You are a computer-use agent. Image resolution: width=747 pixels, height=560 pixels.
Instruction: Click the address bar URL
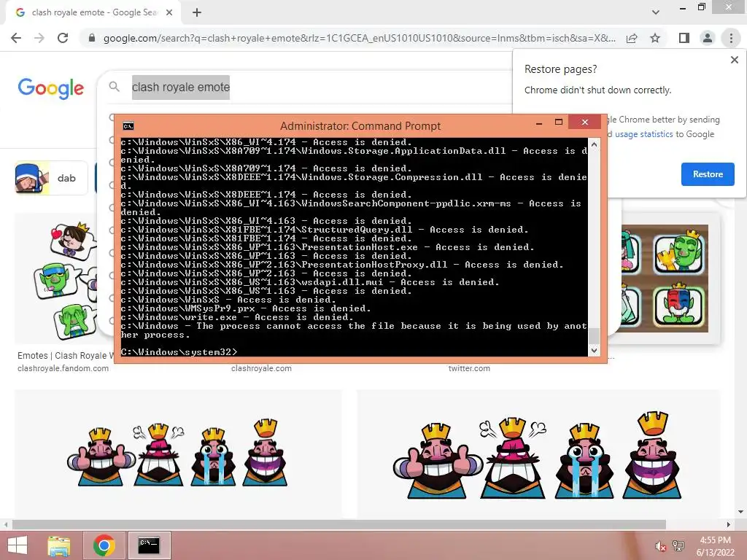click(x=359, y=38)
